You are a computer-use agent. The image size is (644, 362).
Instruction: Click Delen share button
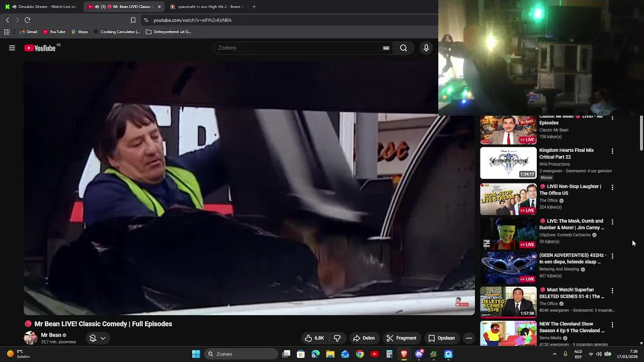[x=364, y=338]
